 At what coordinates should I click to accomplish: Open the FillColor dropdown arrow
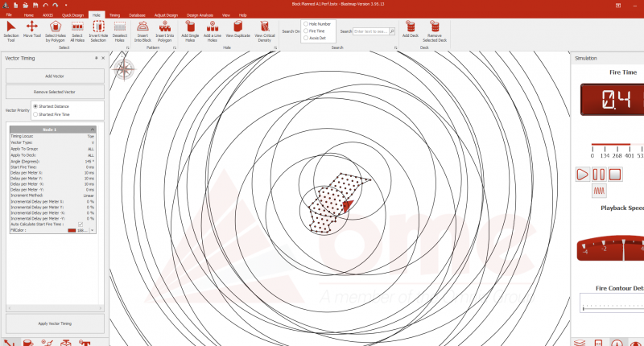click(x=92, y=230)
